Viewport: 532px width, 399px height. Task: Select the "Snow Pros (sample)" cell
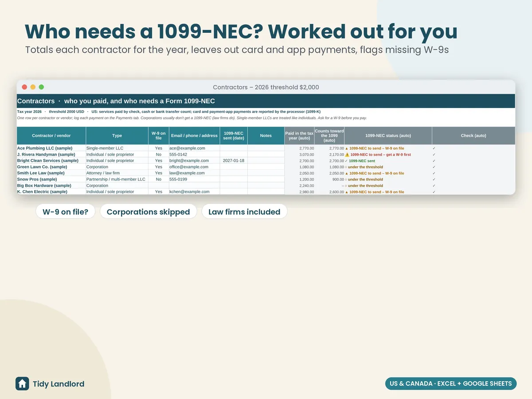pos(51,180)
